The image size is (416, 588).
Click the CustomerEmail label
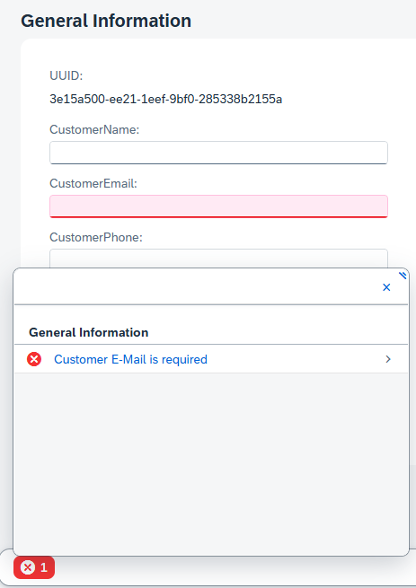[93, 183]
